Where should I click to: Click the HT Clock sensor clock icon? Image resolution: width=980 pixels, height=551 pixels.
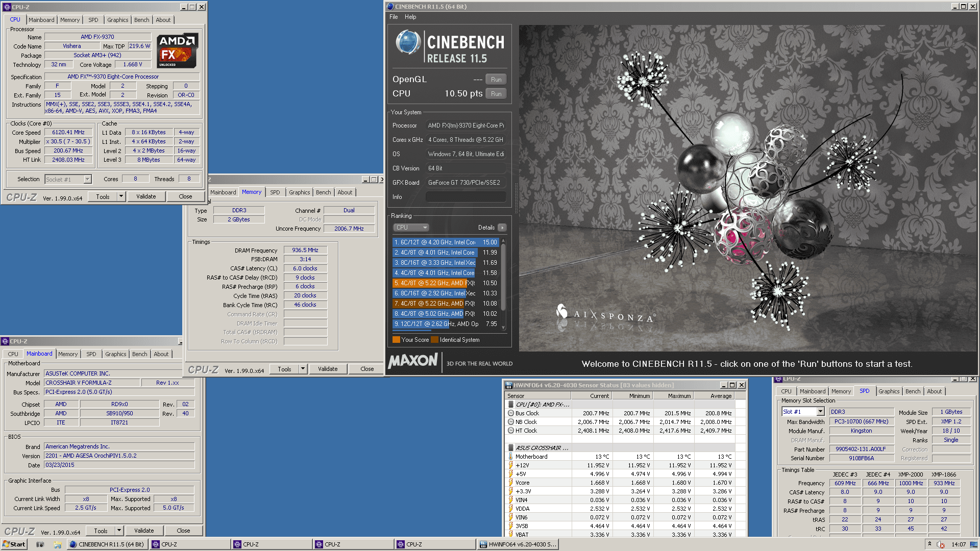tap(511, 431)
